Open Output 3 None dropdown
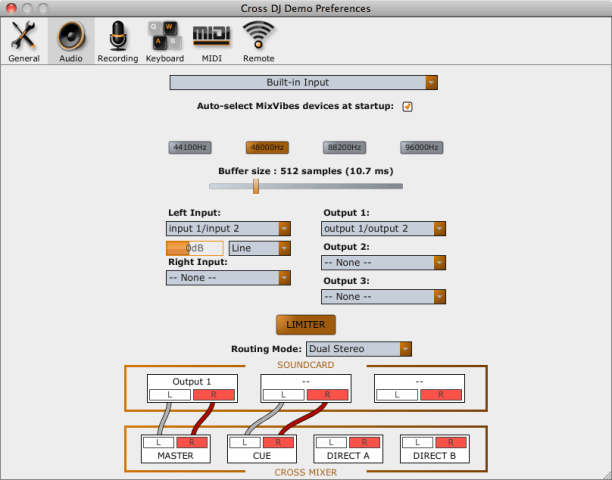 383,297
